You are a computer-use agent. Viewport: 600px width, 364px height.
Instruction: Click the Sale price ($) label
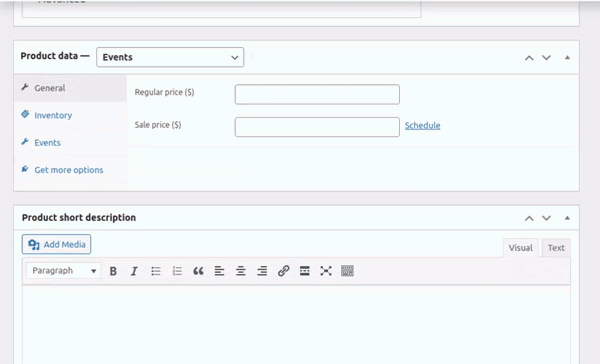tap(158, 125)
